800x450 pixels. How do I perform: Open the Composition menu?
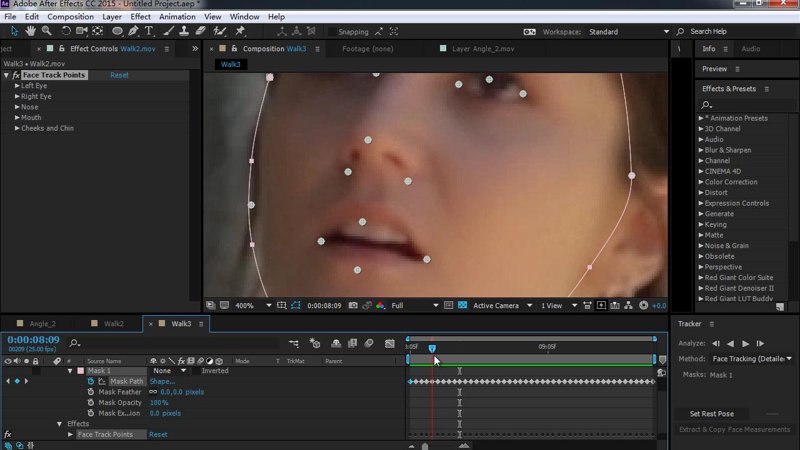70,17
